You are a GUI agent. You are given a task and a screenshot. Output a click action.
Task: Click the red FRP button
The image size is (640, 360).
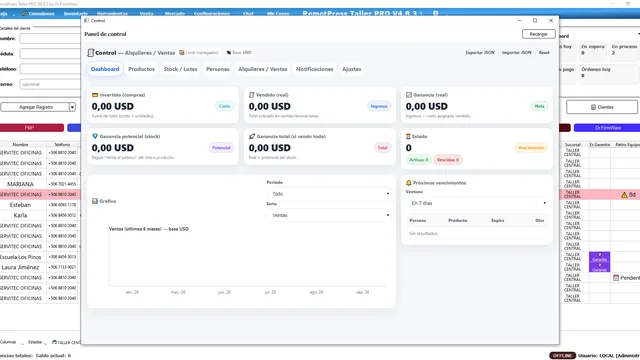(32, 128)
